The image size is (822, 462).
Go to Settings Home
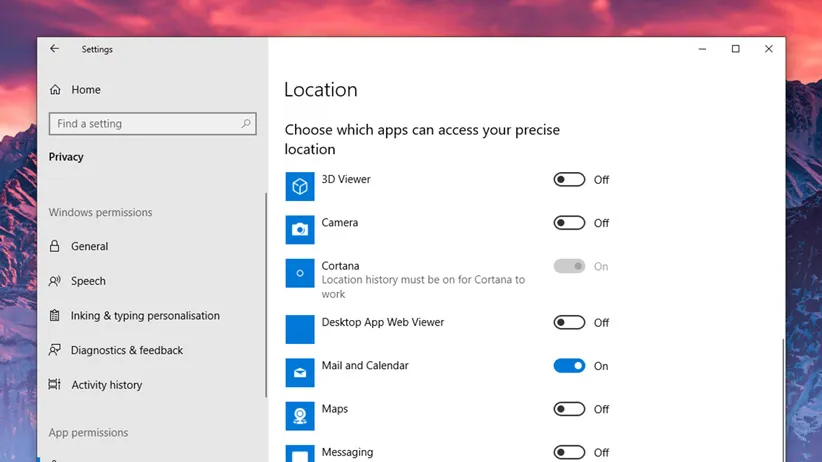85,90
